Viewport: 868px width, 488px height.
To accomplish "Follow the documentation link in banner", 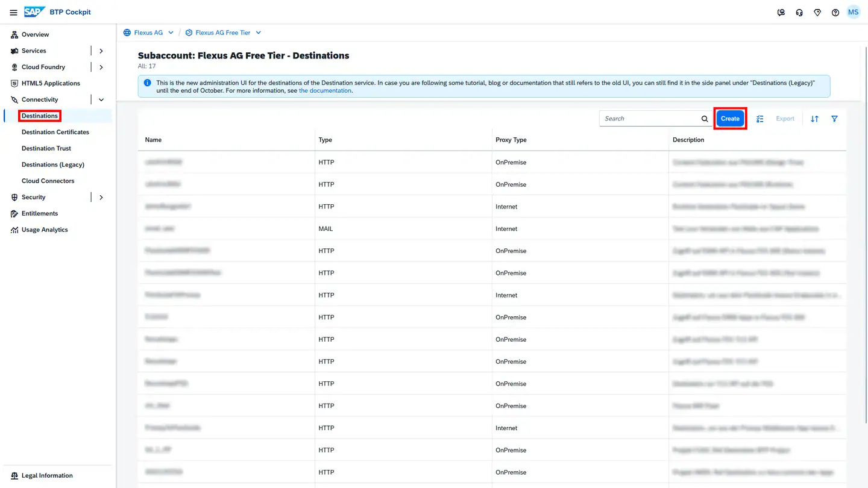I will (x=325, y=90).
